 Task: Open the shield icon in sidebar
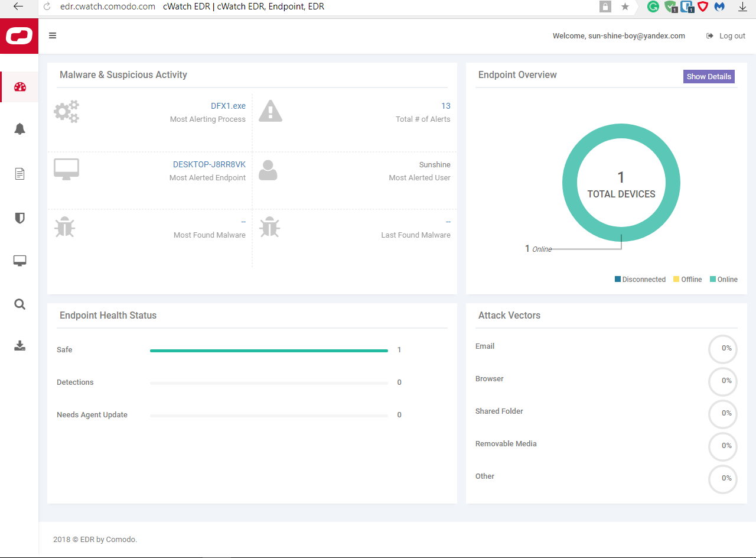(x=20, y=218)
